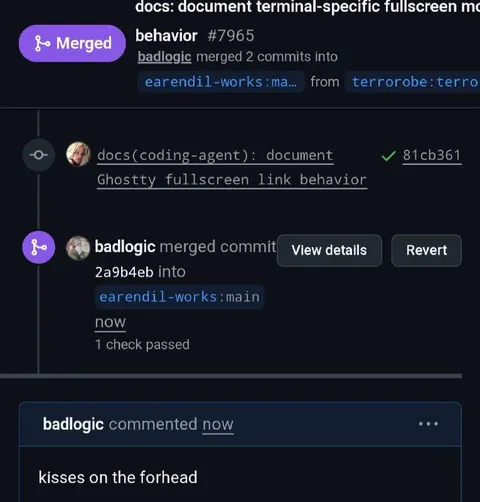Open earendil-works:main branch label in merge event
This screenshot has height=502, width=480.
(180, 297)
